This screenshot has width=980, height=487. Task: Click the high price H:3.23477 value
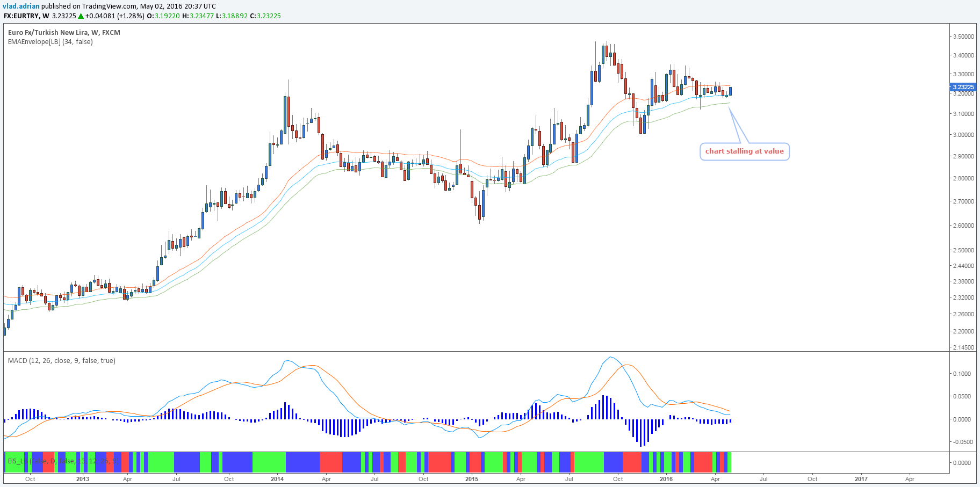(198, 16)
